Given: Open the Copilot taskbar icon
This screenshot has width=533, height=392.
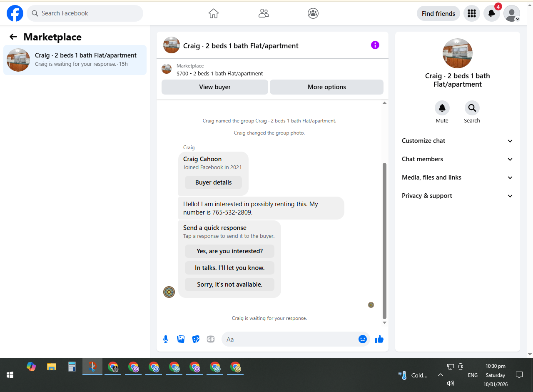Looking at the screenshot, I should [31, 367].
